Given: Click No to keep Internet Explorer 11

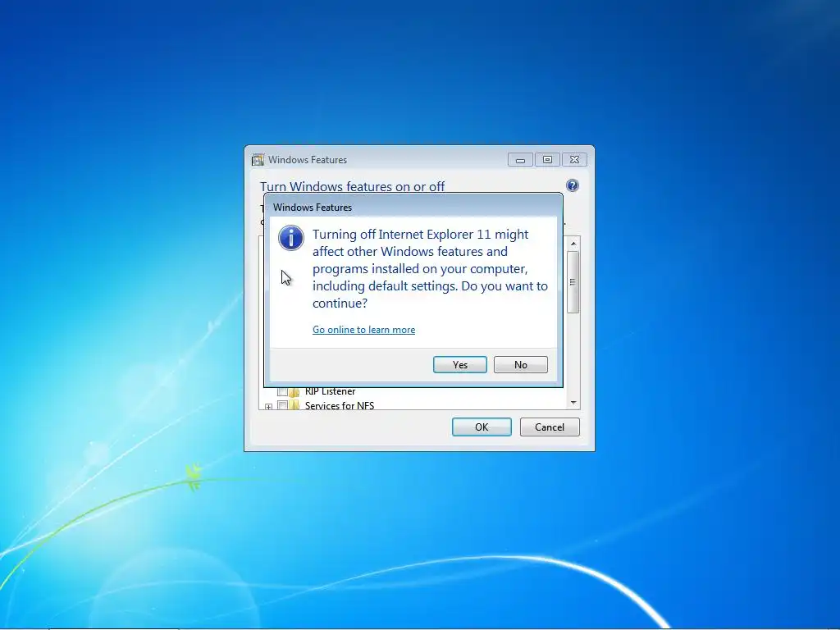Looking at the screenshot, I should 520,365.
